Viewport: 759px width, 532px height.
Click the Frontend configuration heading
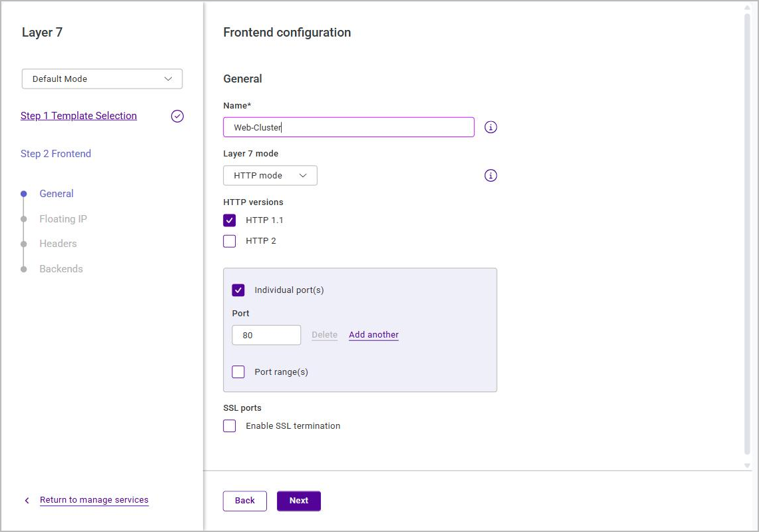[287, 33]
